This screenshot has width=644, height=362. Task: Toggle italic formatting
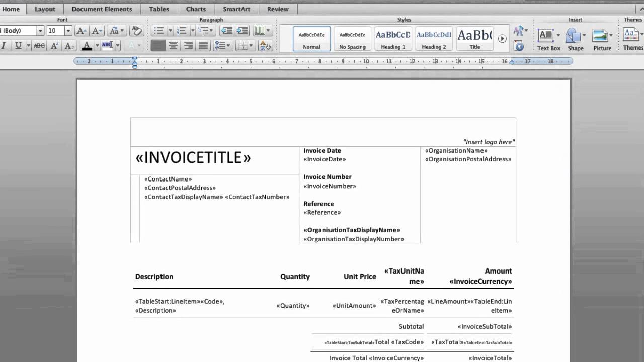click(x=4, y=46)
